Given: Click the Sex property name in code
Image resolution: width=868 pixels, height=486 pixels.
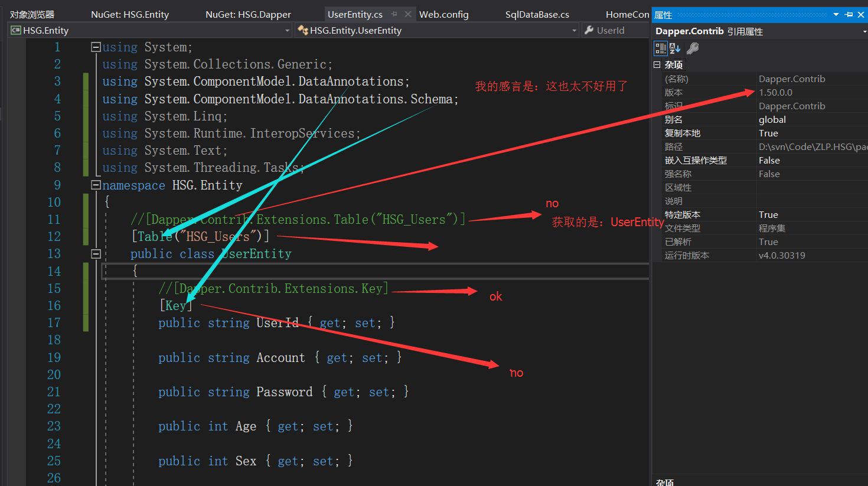Looking at the screenshot, I should [x=246, y=461].
